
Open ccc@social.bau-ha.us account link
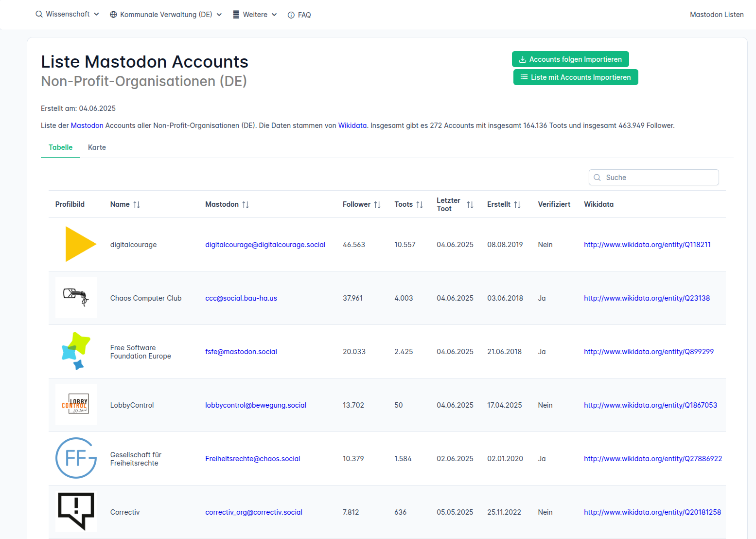(x=241, y=298)
